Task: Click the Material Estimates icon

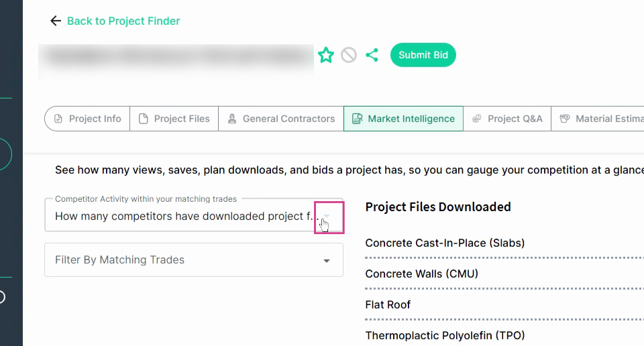Action: [565, 119]
